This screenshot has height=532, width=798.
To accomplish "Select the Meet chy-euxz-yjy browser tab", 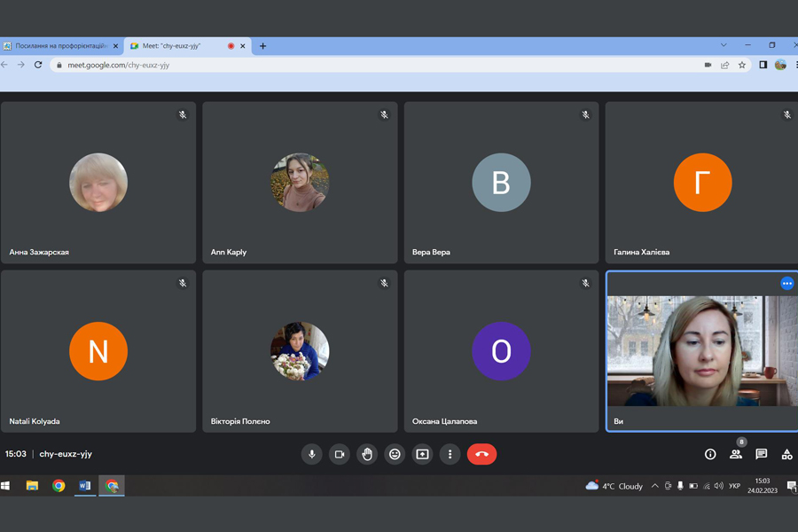I will 188,46.
